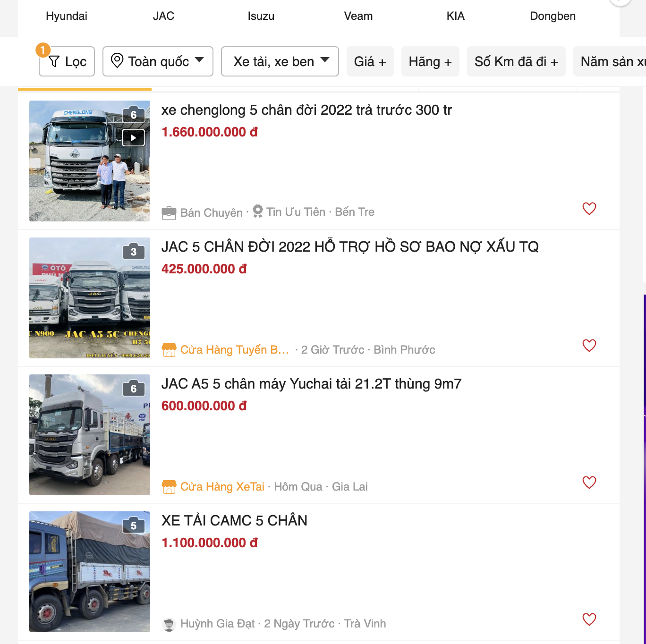Viewport: 646px width, 644px height.
Task: Open the blue CAMC truck thumbnail
Action: (90, 572)
